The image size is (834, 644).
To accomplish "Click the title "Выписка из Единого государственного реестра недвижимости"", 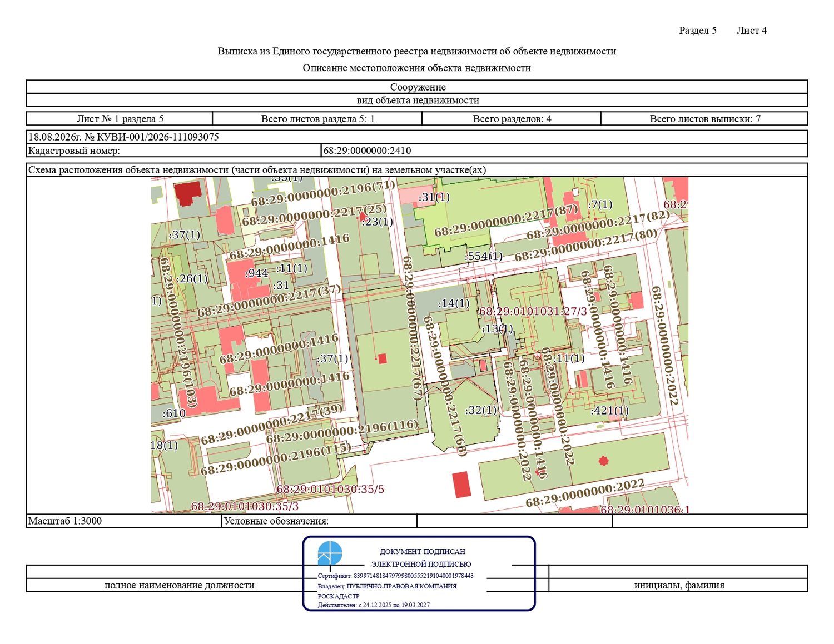I will pos(416,51).
